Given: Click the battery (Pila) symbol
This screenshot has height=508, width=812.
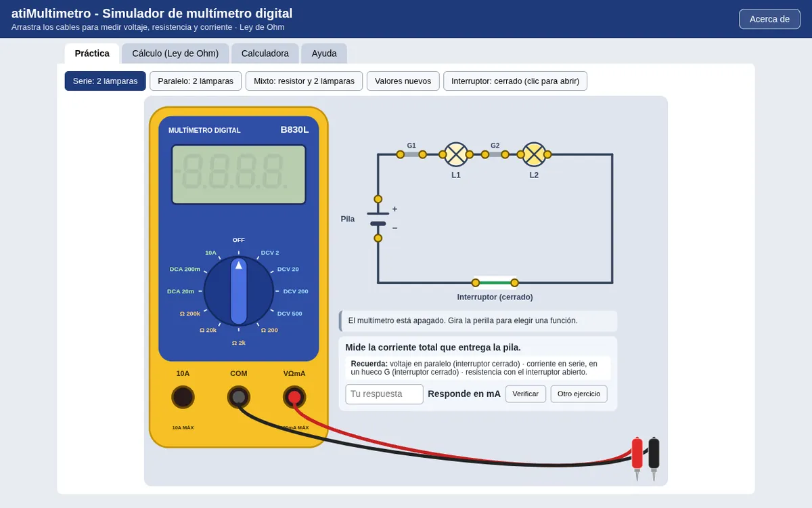Looking at the screenshot, I should (378, 219).
